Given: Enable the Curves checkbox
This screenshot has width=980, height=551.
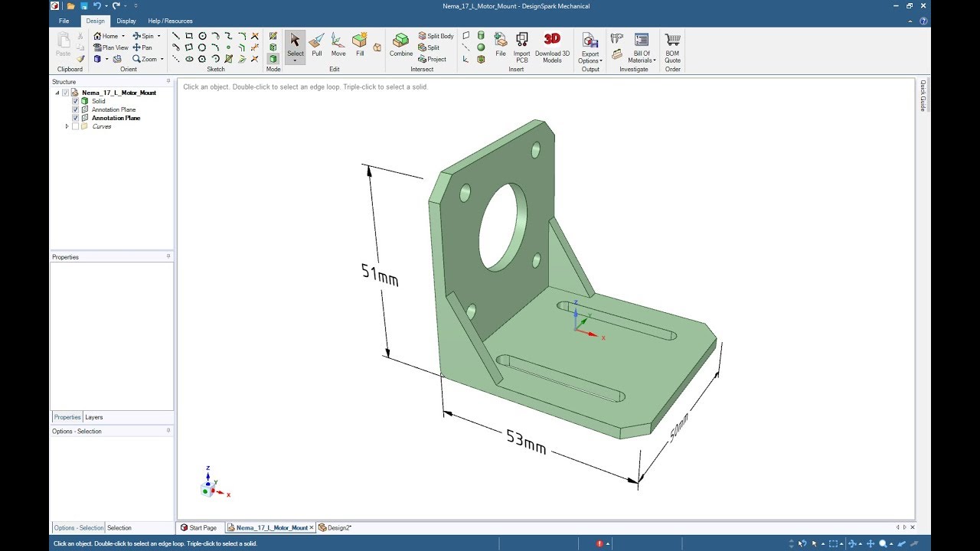Looking at the screenshot, I should tap(75, 126).
